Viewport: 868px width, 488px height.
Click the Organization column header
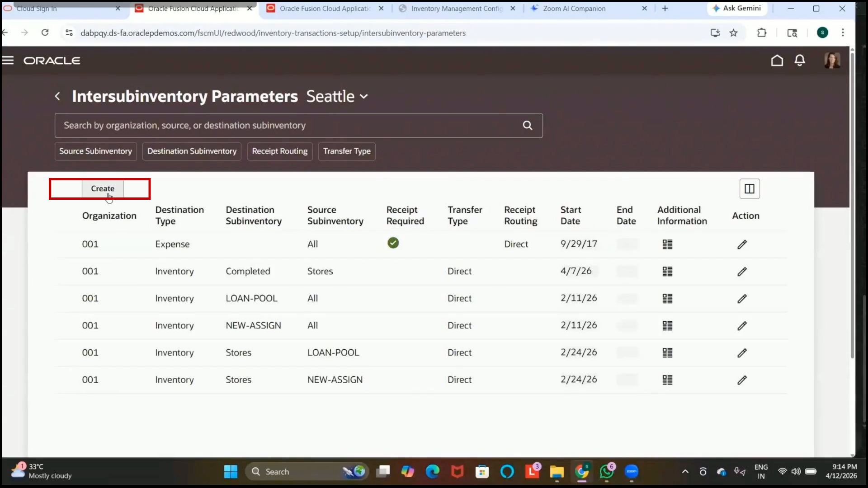coord(109,216)
